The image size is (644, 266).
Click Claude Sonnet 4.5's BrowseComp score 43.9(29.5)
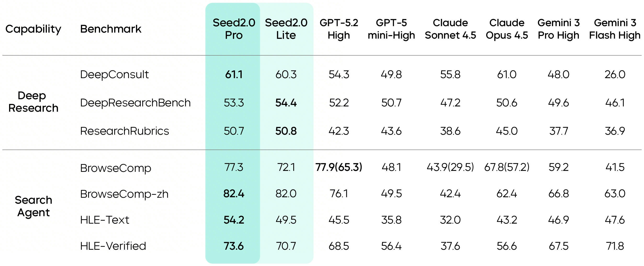[450, 167]
